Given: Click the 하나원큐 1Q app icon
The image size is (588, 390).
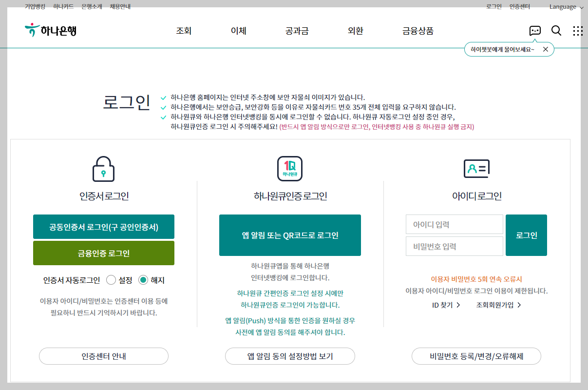Looking at the screenshot, I should click(x=290, y=169).
